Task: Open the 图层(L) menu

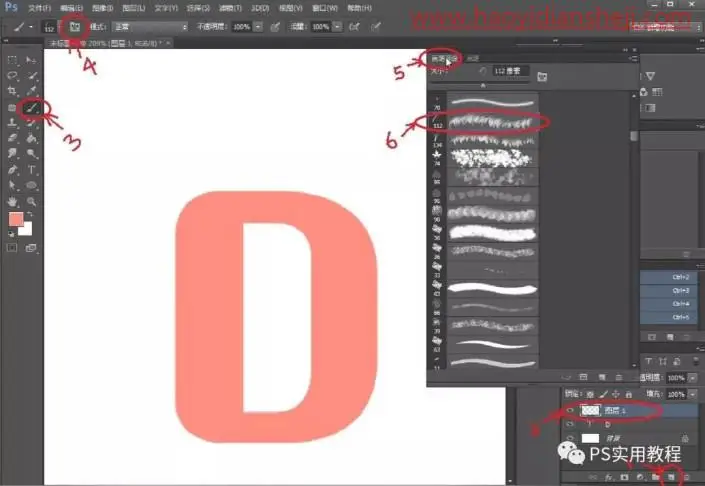Action: click(x=134, y=8)
